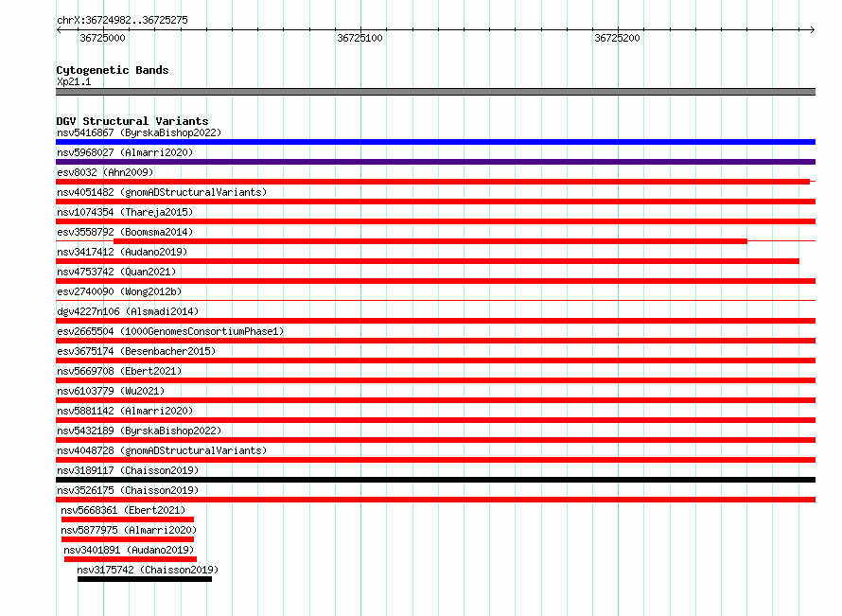Viewport: 842px width, 616px height.
Task: Click the chrX:36724982..36725275 coordinate label
Action: point(122,21)
